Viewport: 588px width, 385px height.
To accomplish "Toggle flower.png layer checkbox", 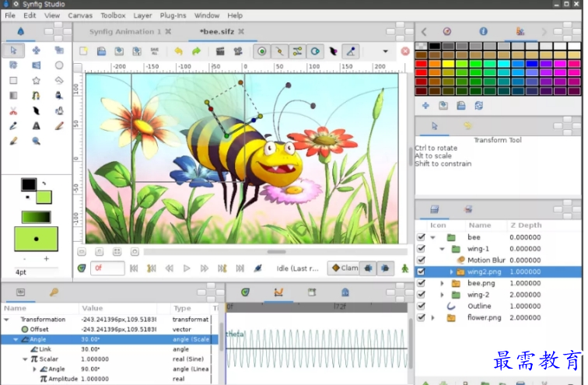I will 421,317.
